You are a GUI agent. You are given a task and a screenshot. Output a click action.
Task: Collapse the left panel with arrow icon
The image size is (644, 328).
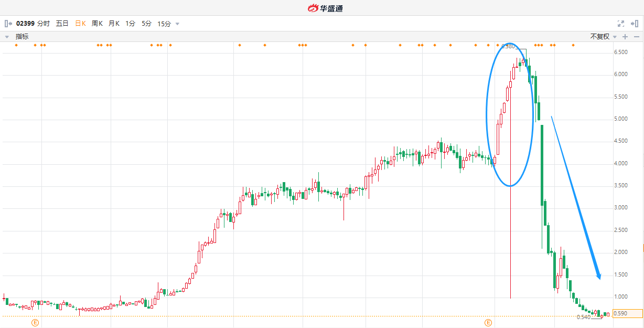[x=8, y=24]
